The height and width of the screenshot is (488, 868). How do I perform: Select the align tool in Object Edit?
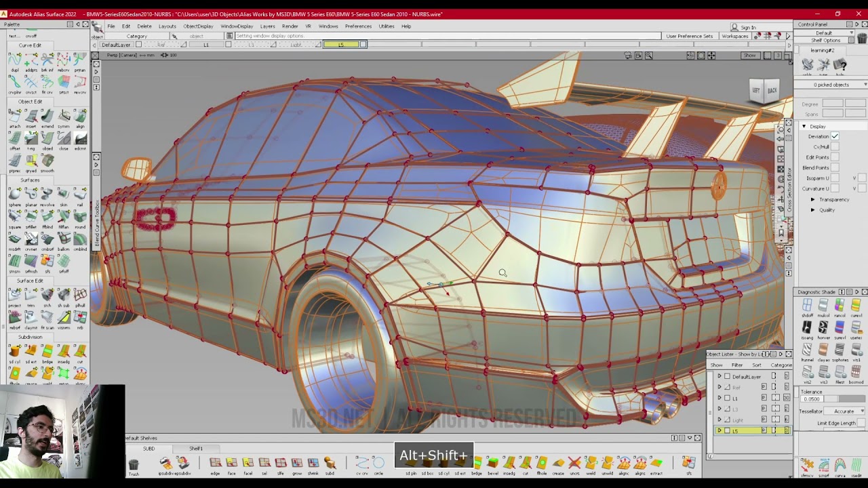(x=80, y=117)
